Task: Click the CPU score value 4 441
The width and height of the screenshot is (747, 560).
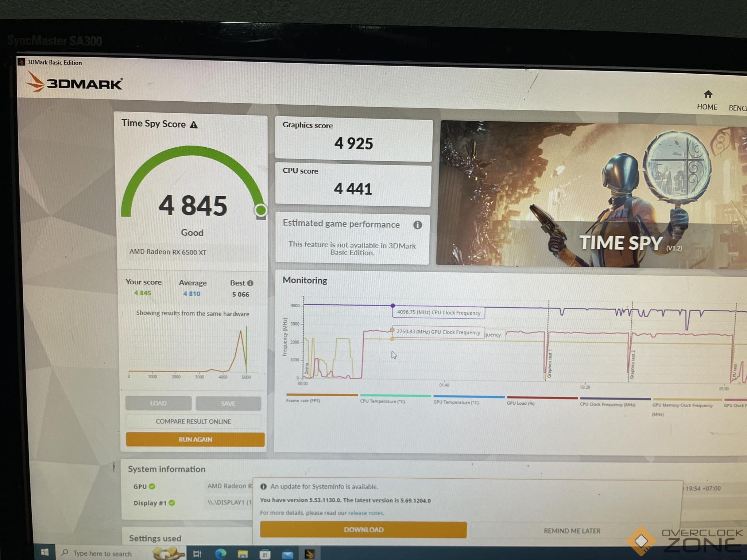Action: (353, 189)
